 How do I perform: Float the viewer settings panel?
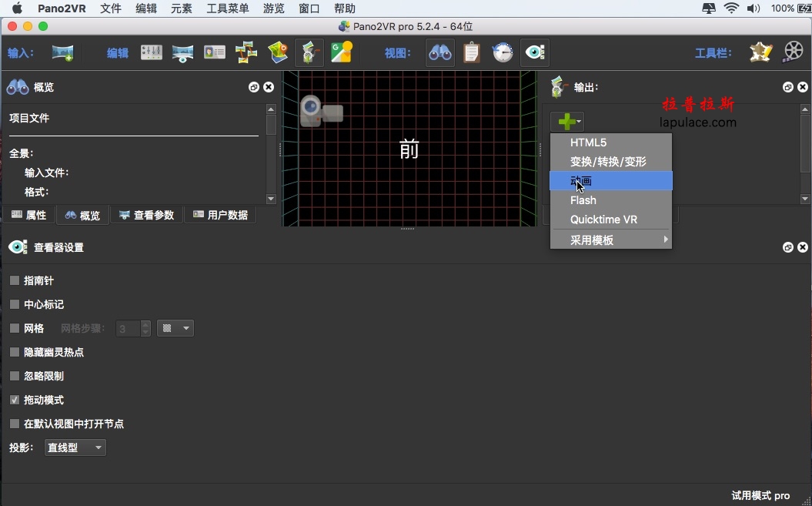click(787, 247)
